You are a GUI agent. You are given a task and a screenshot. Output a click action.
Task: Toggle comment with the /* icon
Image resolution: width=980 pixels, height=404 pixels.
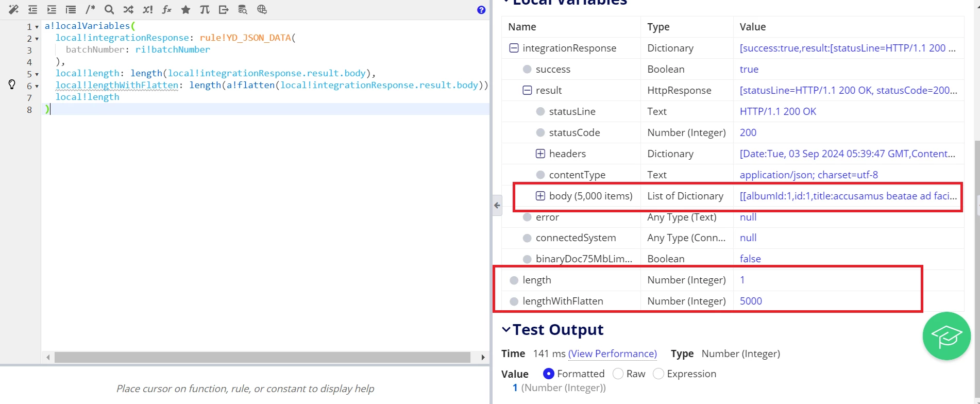pyautogui.click(x=90, y=9)
